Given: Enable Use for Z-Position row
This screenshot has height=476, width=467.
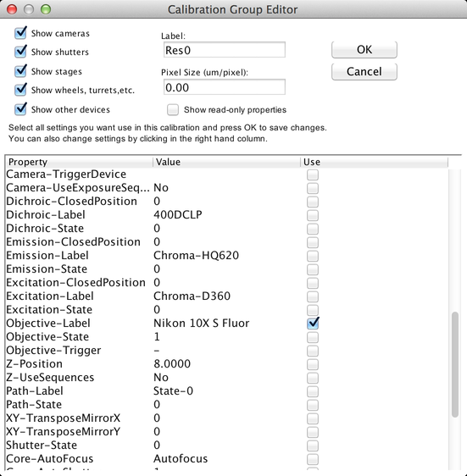Looking at the screenshot, I should [x=313, y=364].
